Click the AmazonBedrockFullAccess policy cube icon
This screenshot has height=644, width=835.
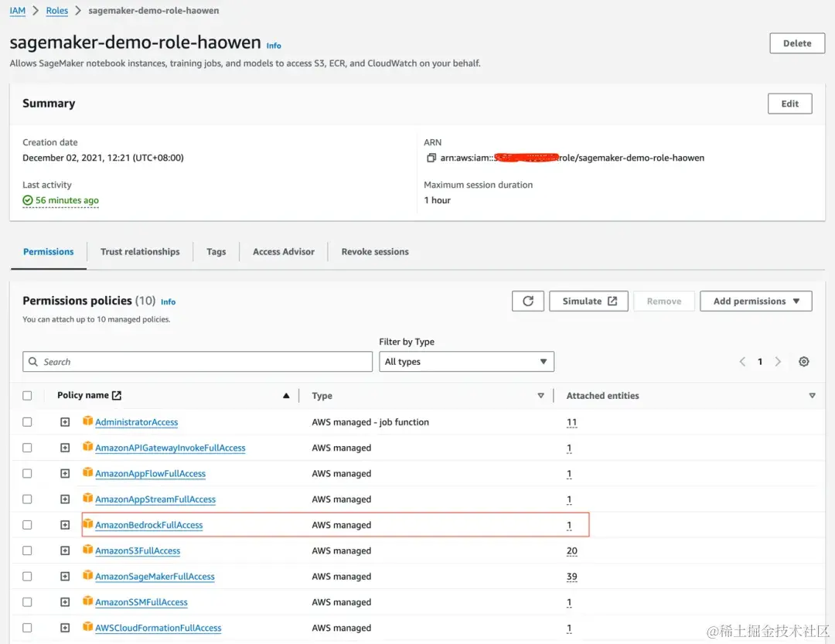(x=88, y=524)
